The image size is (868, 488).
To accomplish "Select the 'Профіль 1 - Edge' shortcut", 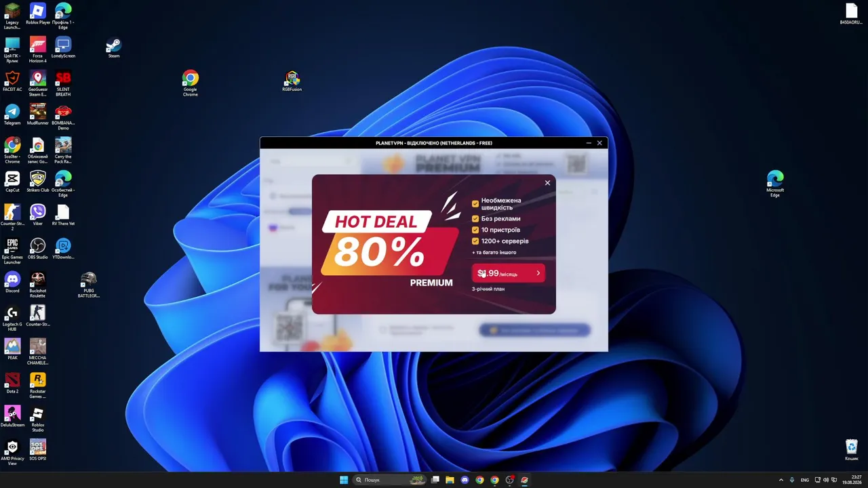I will click(63, 16).
